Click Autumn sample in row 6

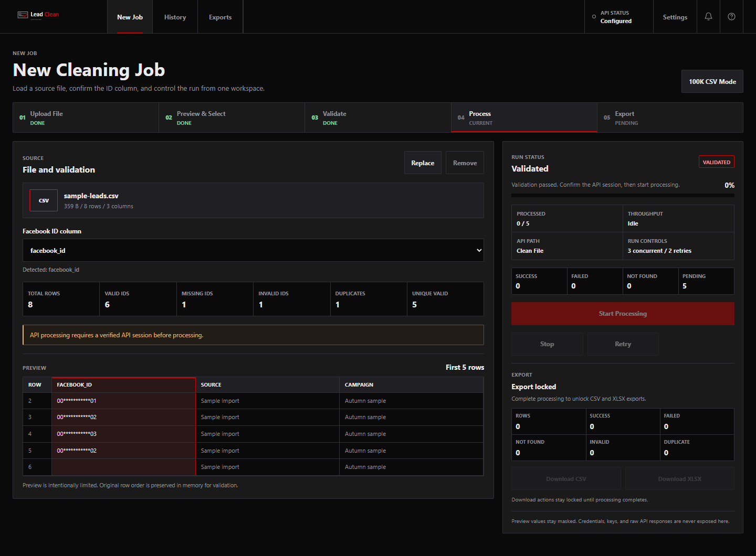(365, 467)
